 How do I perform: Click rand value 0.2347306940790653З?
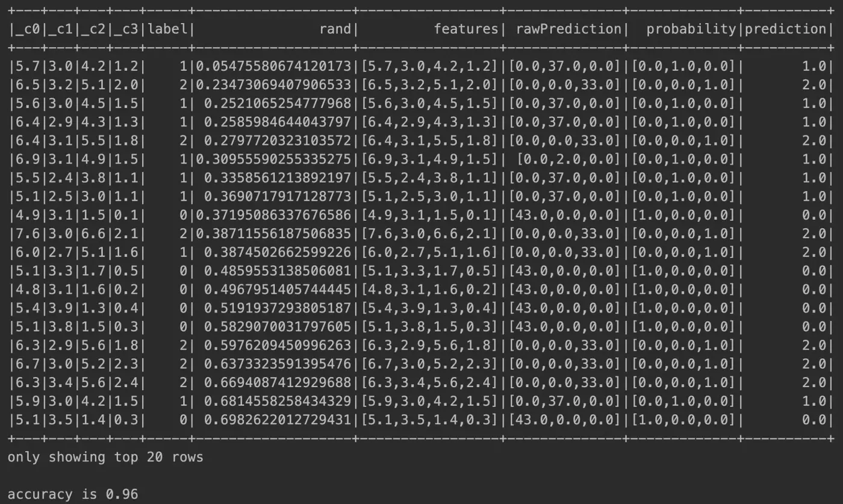pyautogui.click(x=276, y=84)
